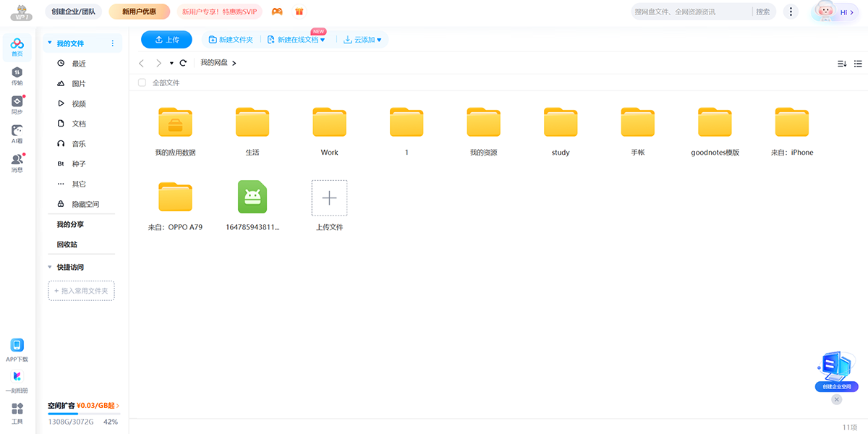The image size is (868, 434).
Task: Open the 传输 transfer panel icon
Action: pos(17,72)
